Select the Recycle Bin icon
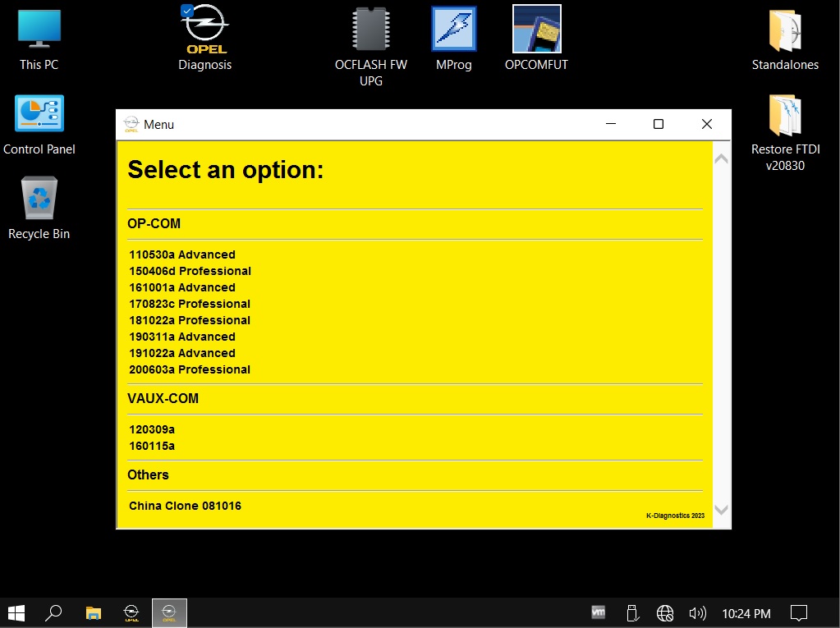The width and height of the screenshot is (840, 628). [39, 208]
